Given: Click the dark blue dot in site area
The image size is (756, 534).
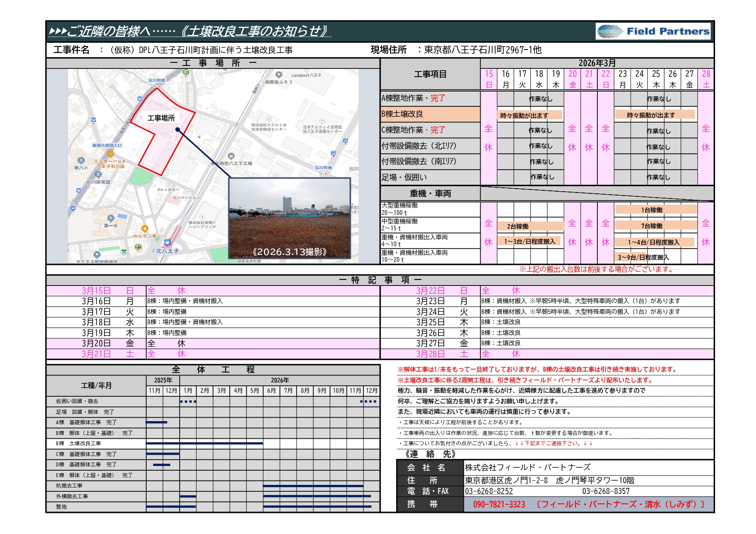Looking at the screenshot, I should pyautogui.click(x=178, y=129).
